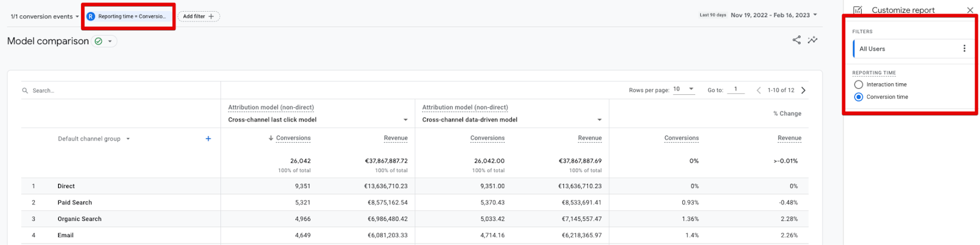
Task: Open the Insights sparkline icon
Action: pos(812,40)
